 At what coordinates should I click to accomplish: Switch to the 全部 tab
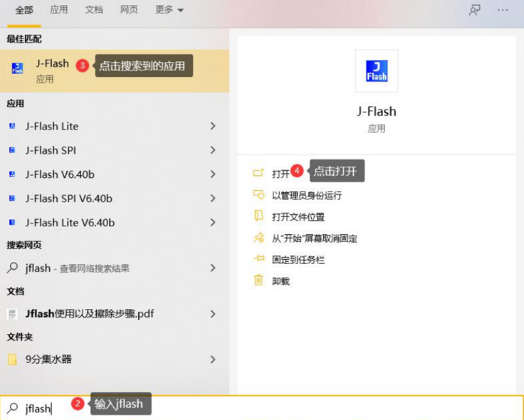(x=24, y=10)
